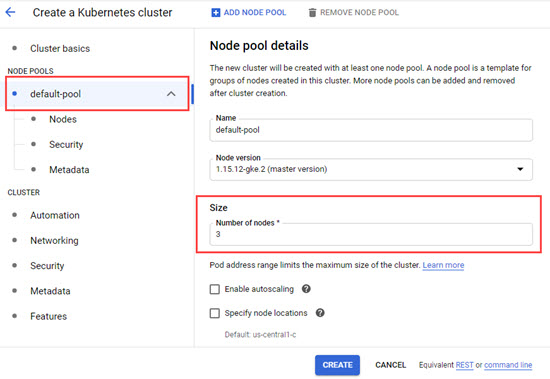Open Security under default-pool
Screen dimensions: 550x379
tap(66, 145)
